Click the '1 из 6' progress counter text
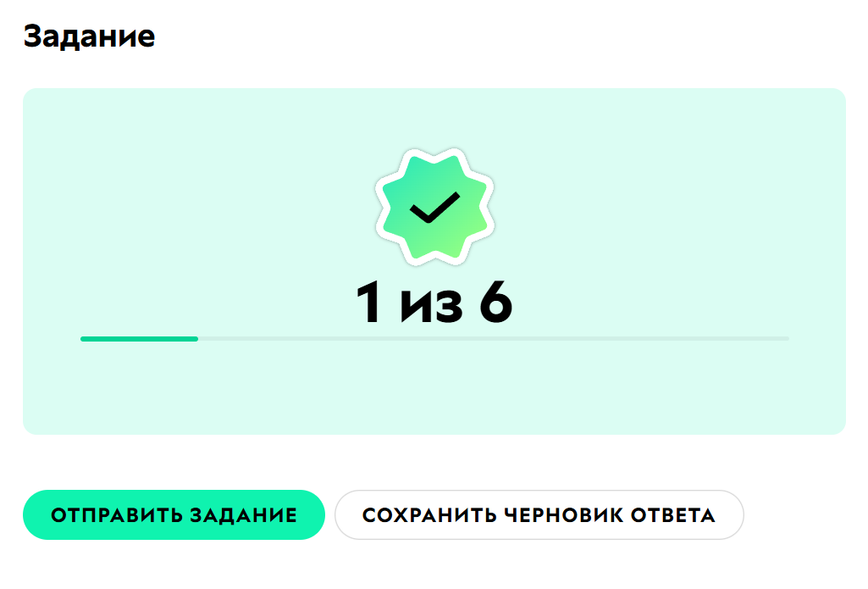 [434, 302]
